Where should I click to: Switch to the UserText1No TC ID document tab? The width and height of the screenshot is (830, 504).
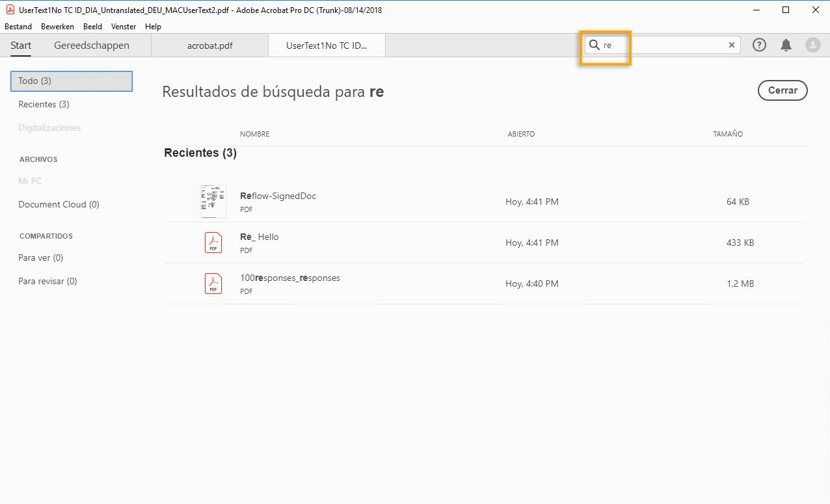click(x=327, y=46)
